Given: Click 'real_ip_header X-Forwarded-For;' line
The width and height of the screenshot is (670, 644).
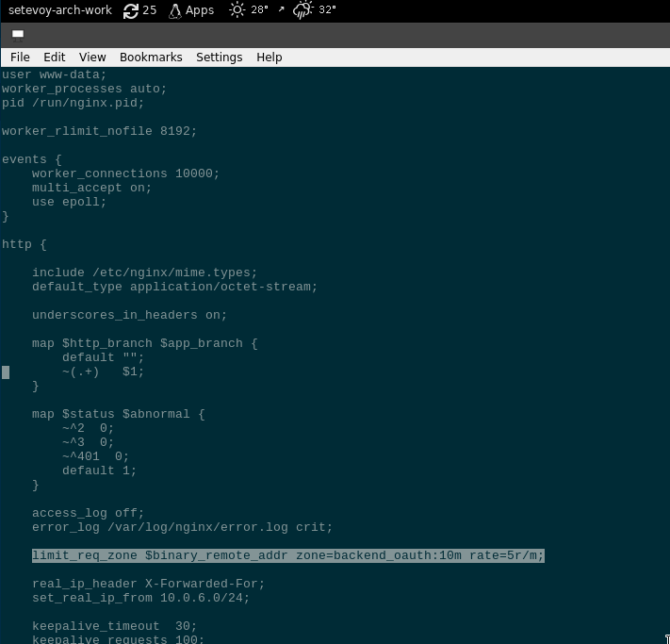Looking at the screenshot, I should pyautogui.click(x=148, y=585).
